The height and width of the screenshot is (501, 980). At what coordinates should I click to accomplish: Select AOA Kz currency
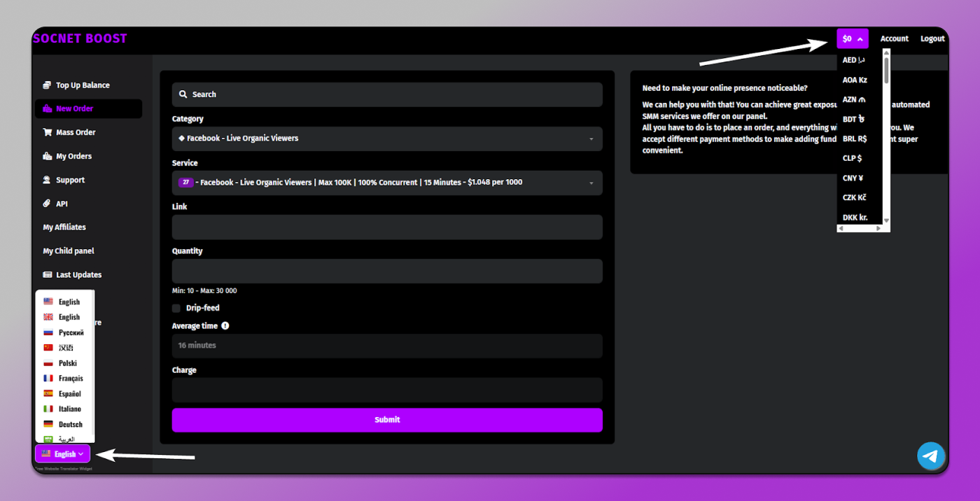coord(855,80)
